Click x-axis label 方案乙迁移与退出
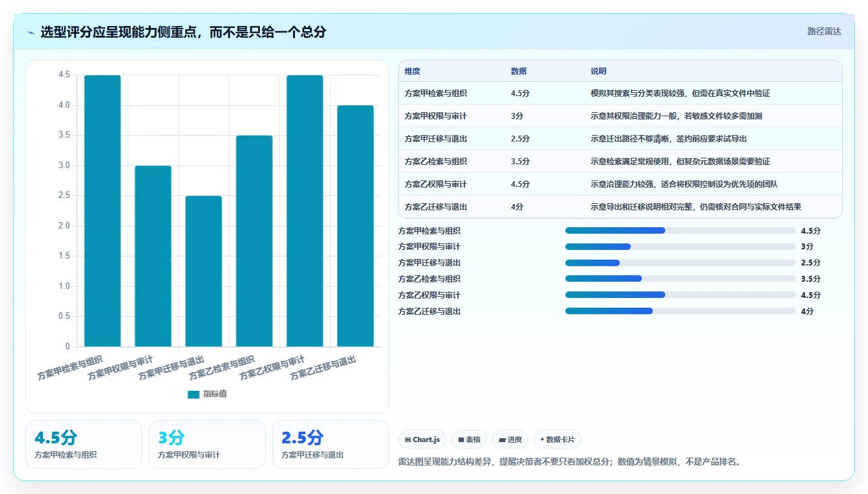This screenshot has width=868, height=494. pyautogui.click(x=324, y=369)
